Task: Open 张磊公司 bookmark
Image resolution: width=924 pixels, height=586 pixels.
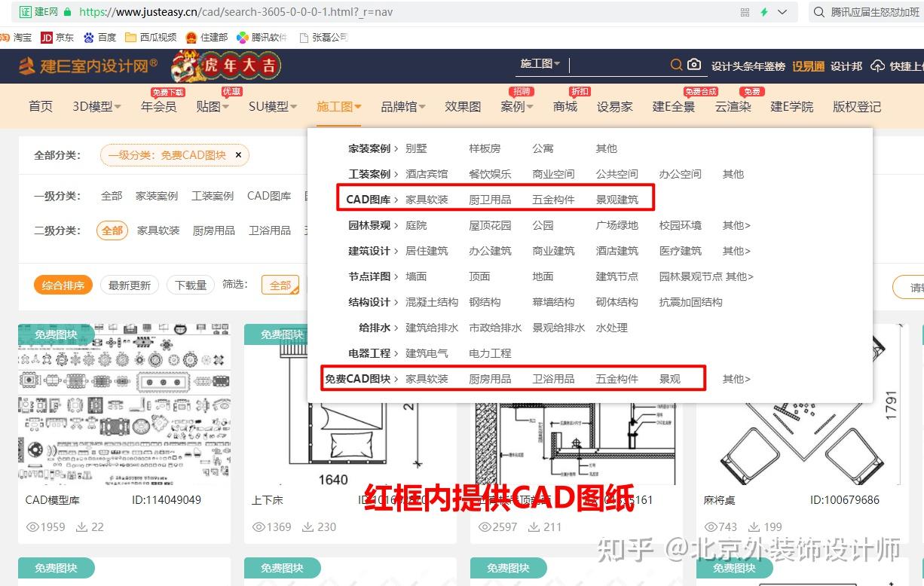Action: click(323, 37)
